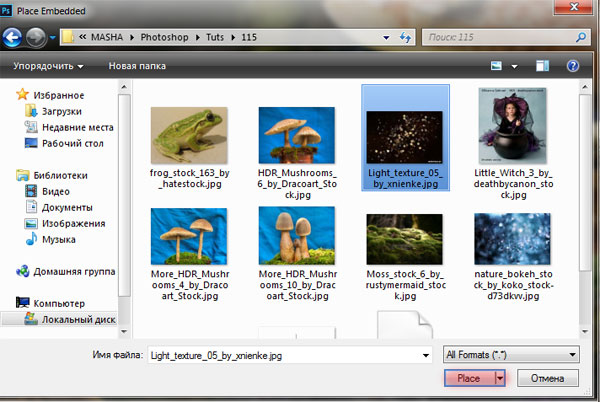The width and height of the screenshot is (600, 402).
Task: Select frog_stock_163_by_hatestock.jpg thumbnail
Action: click(x=189, y=135)
